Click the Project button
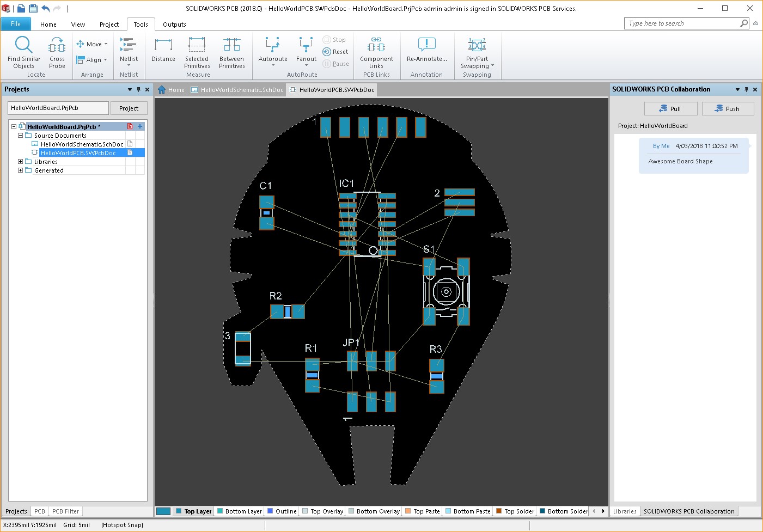Screen dimensions: 763x532 click(129, 108)
